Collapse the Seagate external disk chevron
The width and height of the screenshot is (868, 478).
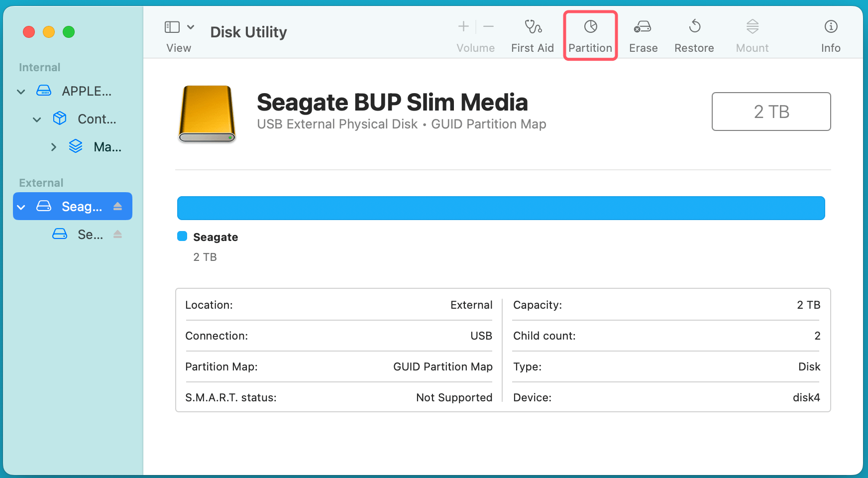(21, 207)
